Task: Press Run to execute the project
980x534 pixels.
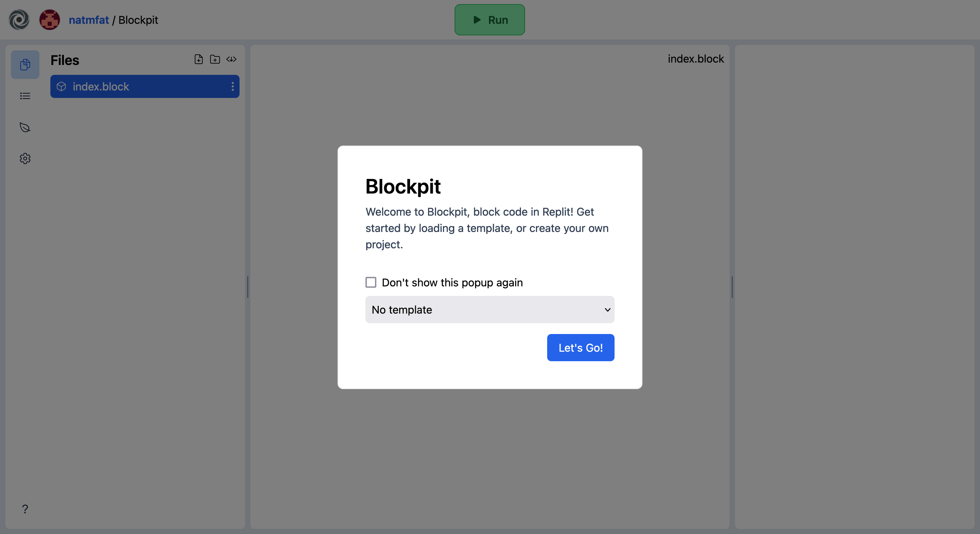Action: click(489, 19)
